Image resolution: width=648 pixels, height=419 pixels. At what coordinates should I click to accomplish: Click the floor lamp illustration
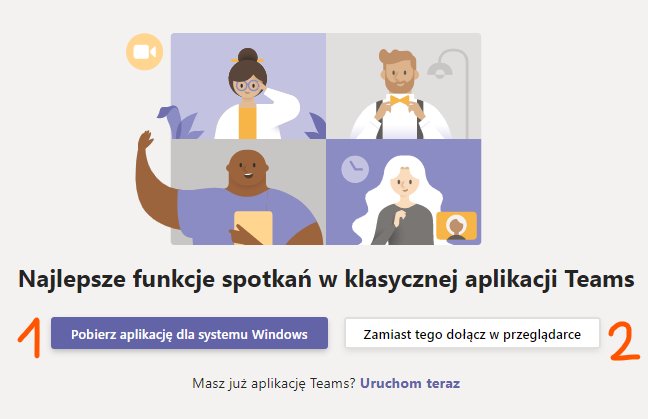click(x=450, y=93)
